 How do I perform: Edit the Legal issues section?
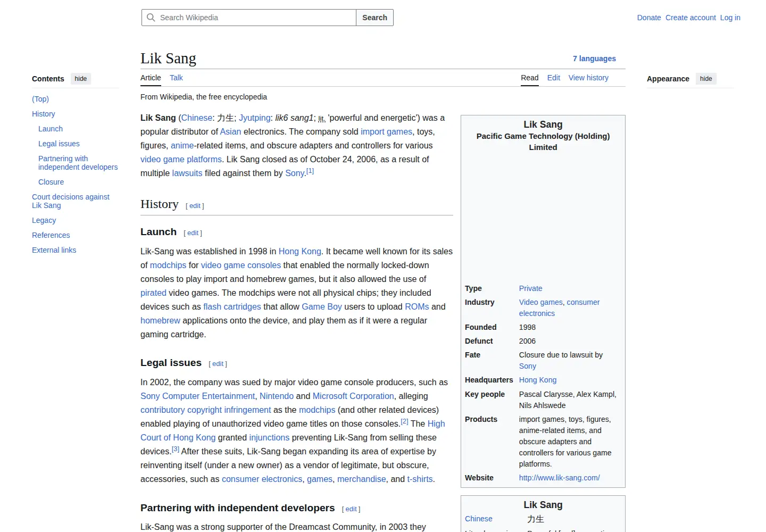[218, 364]
